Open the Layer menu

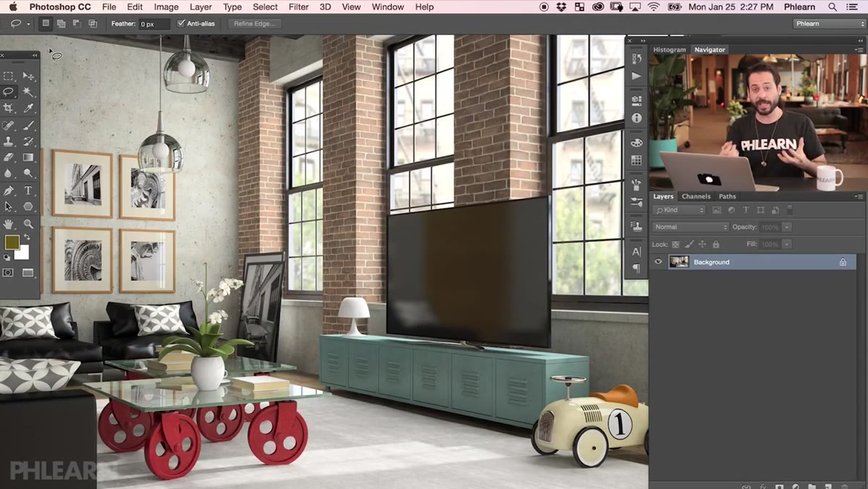point(200,7)
